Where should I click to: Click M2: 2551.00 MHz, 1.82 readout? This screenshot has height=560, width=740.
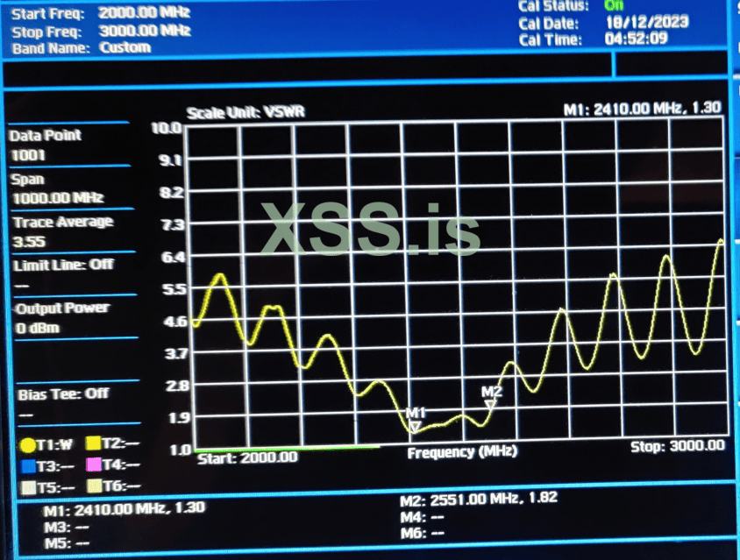(479, 499)
